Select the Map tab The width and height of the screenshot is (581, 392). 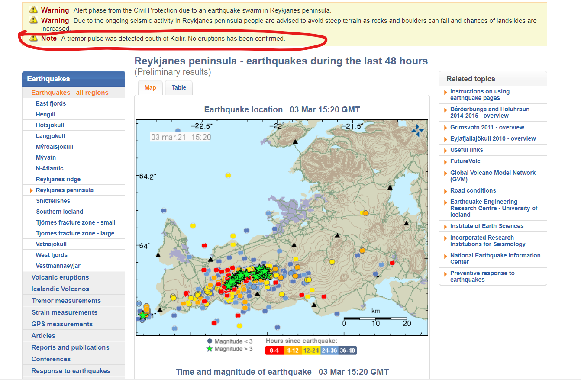tap(150, 87)
